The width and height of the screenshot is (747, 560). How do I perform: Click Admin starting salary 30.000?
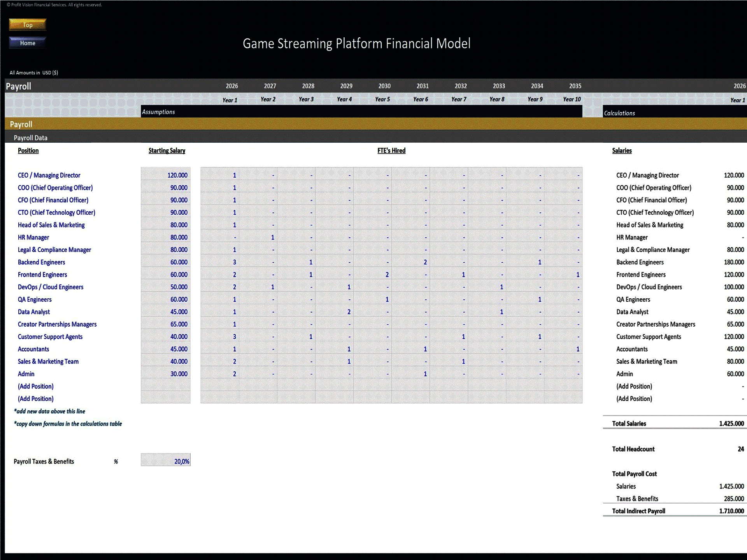click(166, 374)
